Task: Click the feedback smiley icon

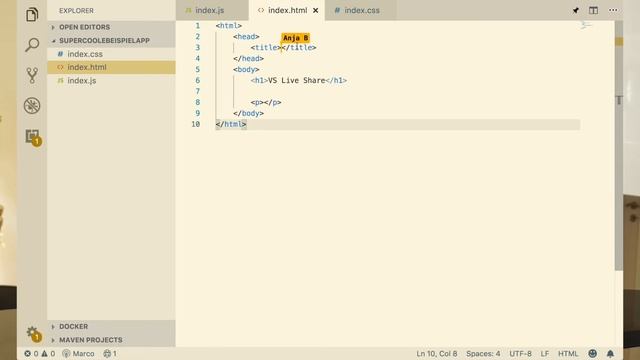Action: point(593,353)
